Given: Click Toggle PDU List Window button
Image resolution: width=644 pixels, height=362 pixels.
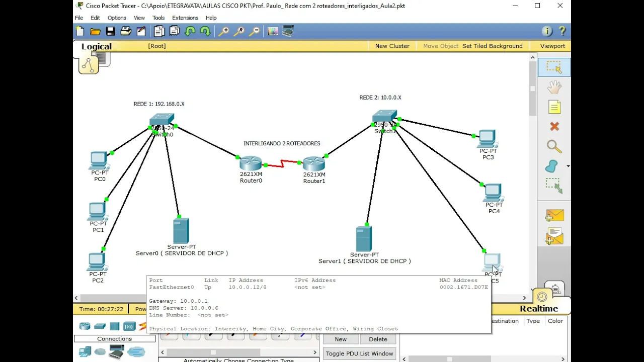Looking at the screenshot, I should pyautogui.click(x=359, y=353).
